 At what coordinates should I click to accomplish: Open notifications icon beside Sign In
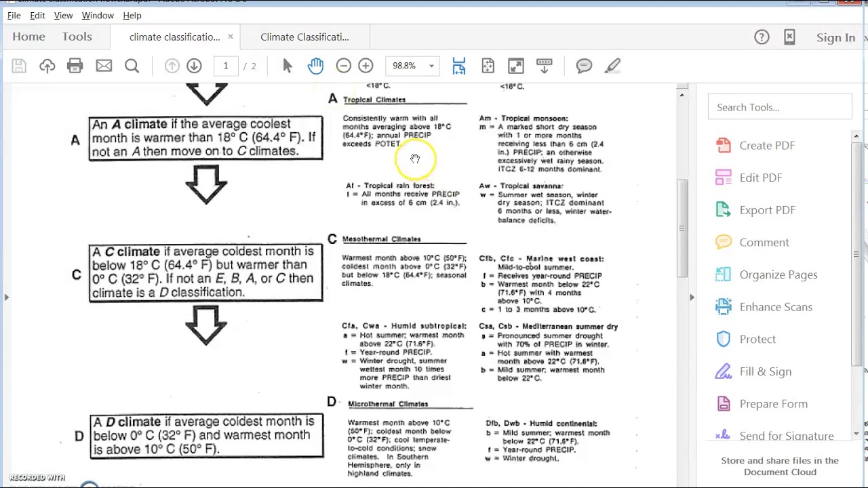[x=789, y=37]
